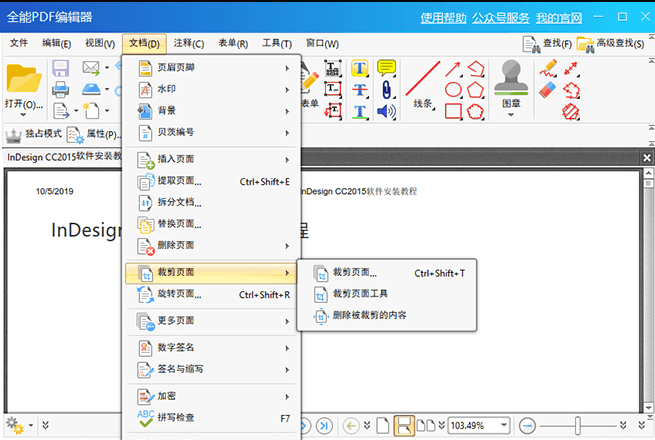This screenshot has height=440, width=655.
Task: Click the go back yellow arrow button
Action: pyautogui.click(x=351, y=426)
